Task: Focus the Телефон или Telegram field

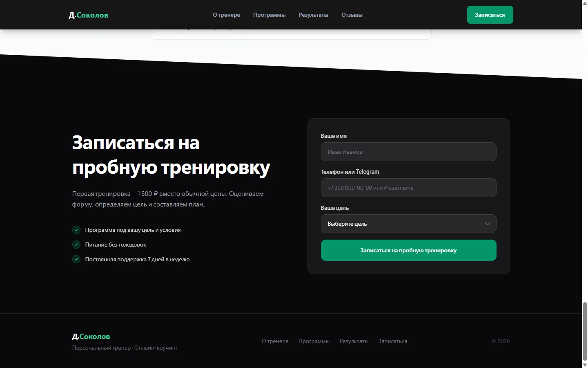Action: (409, 188)
